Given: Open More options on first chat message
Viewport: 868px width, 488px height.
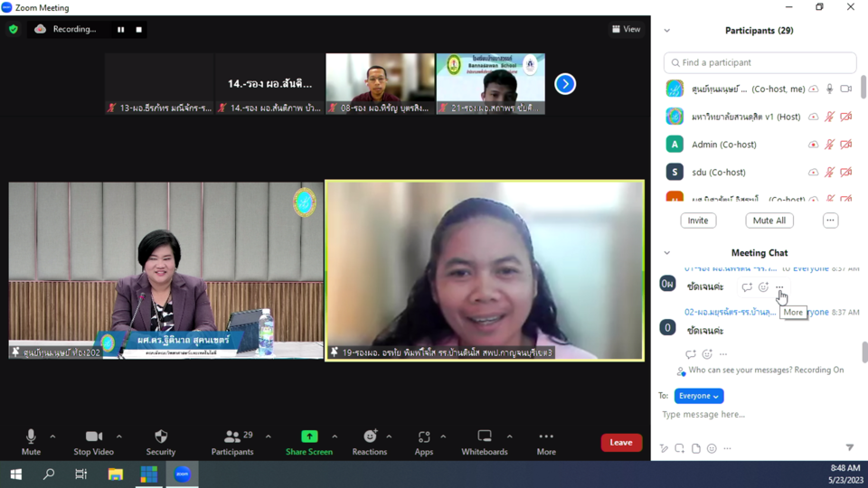Looking at the screenshot, I should coord(779,287).
